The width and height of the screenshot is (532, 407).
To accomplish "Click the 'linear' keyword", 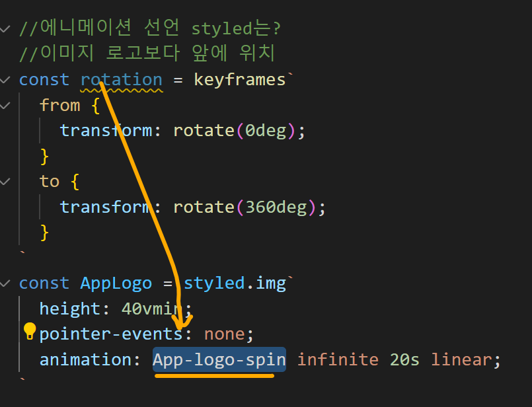I will [461, 360].
